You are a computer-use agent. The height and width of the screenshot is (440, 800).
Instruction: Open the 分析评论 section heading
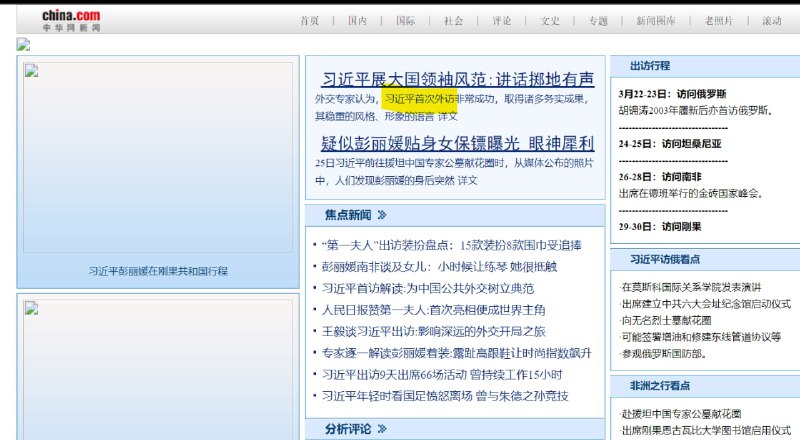click(348, 429)
